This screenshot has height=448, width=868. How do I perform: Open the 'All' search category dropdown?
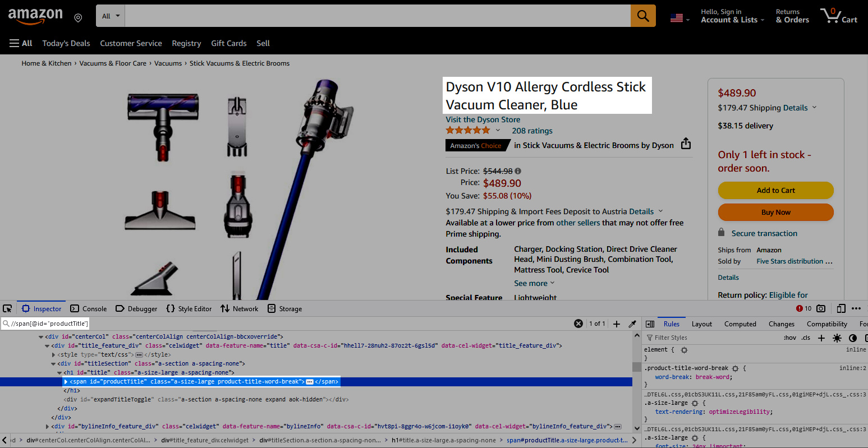pyautogui.click(x=111, y=16)
